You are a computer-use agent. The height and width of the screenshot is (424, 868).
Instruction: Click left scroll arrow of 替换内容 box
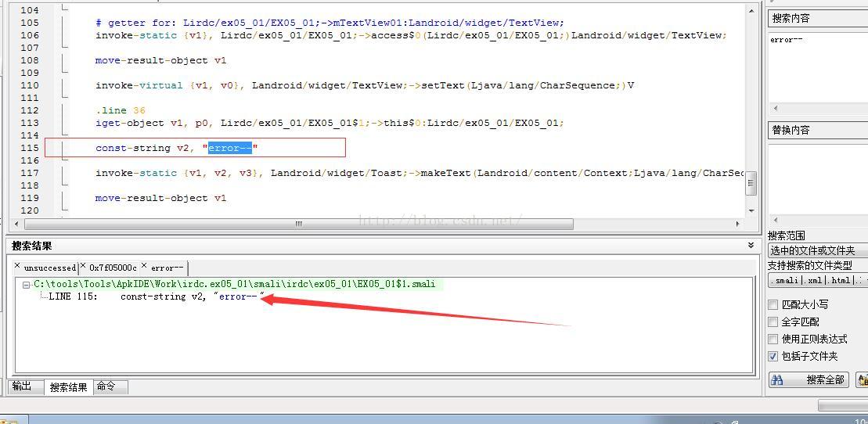click(x=775, y=221)
